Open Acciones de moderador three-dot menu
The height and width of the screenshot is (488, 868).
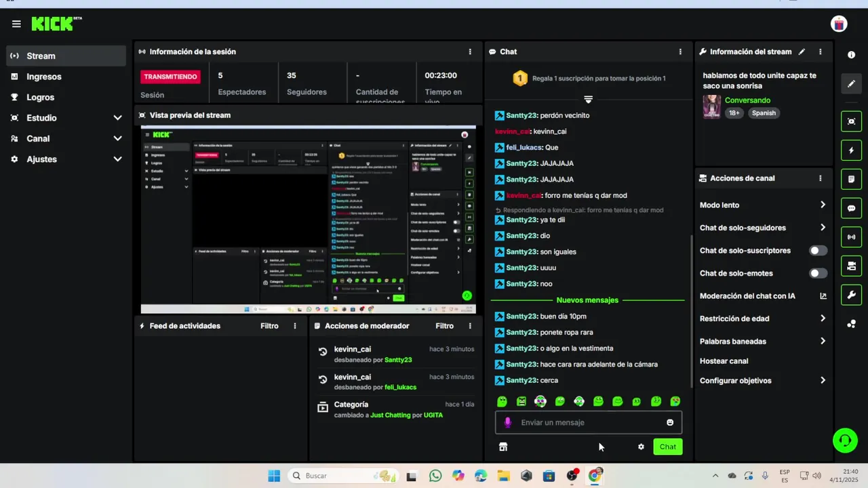pos(470,326)
